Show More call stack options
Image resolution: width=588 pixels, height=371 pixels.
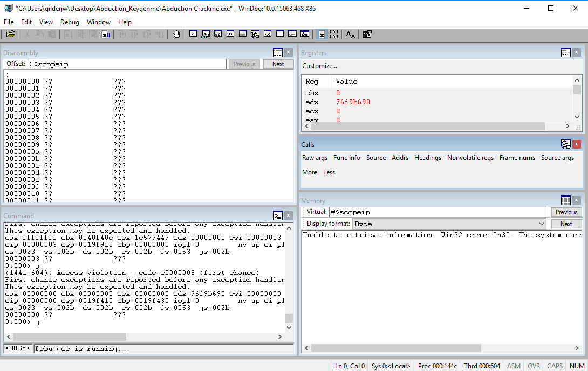click(x=310, y=172)
